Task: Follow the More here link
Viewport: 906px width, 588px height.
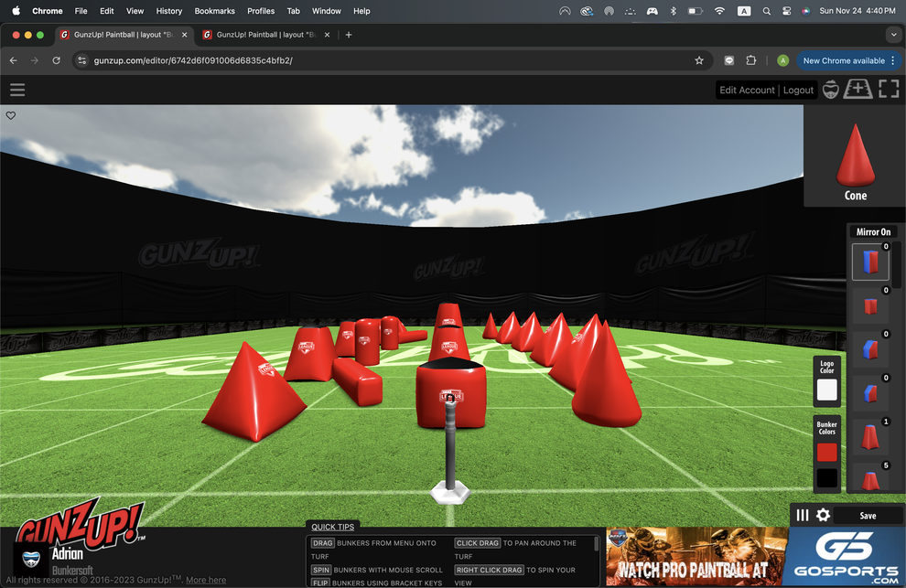Action: [x=206, y=580]
